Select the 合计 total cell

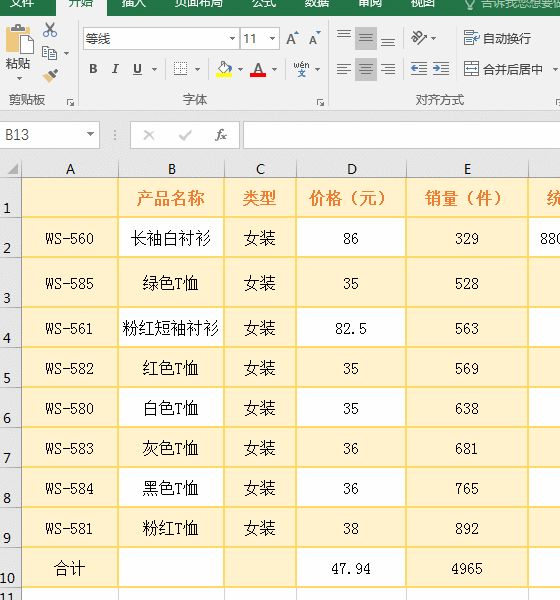(x=70, y=568)
